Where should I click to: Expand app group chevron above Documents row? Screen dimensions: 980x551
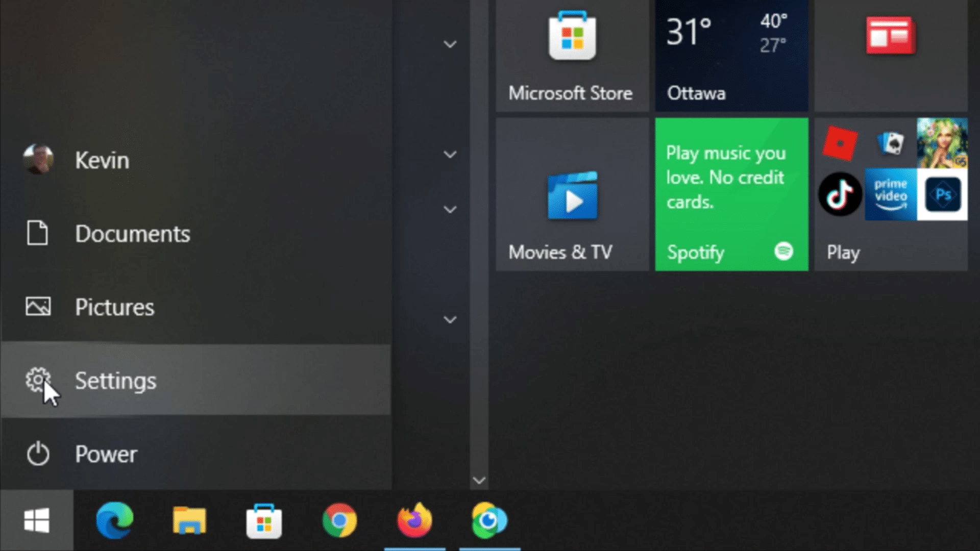point(450,209)
